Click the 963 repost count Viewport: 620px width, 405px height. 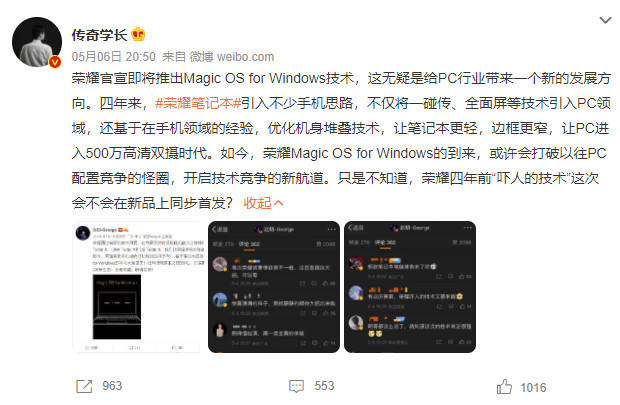[x=112, y=386]
